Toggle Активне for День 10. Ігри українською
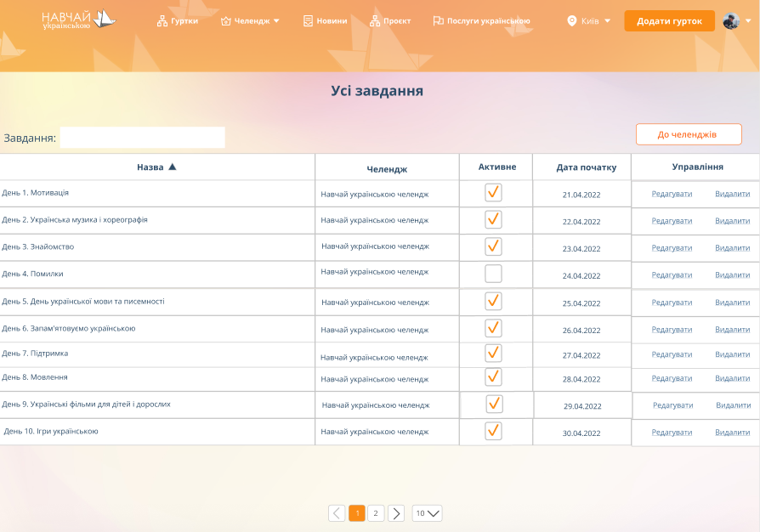The height and width of the screenshot is (532, 760). click(x=493, y=431)
